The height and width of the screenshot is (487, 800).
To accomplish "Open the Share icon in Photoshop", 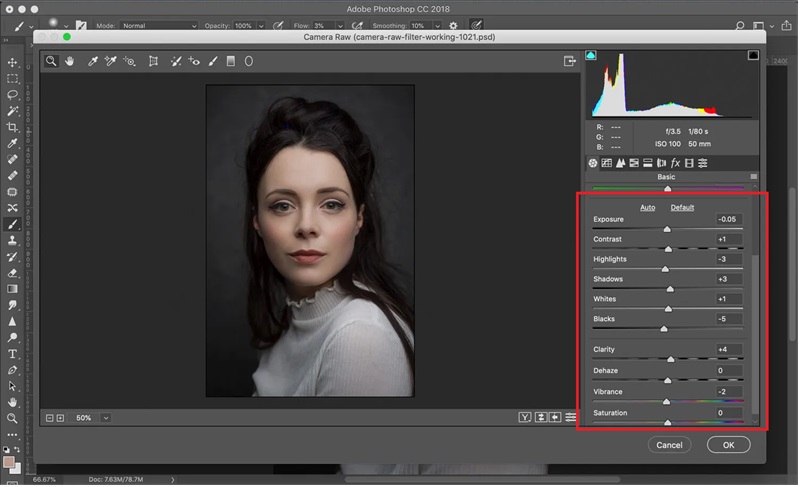I will [786, 25].
